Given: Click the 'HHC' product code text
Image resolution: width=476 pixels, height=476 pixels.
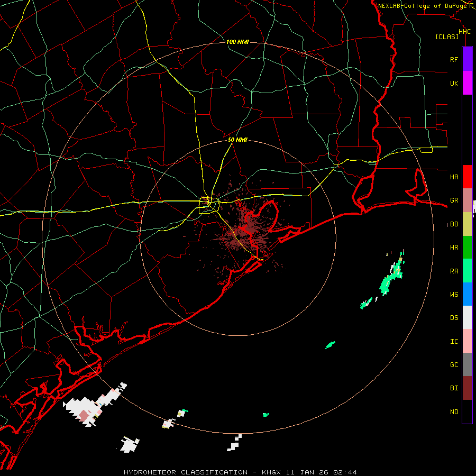Looking at the screenshot, I should [465, 32].
